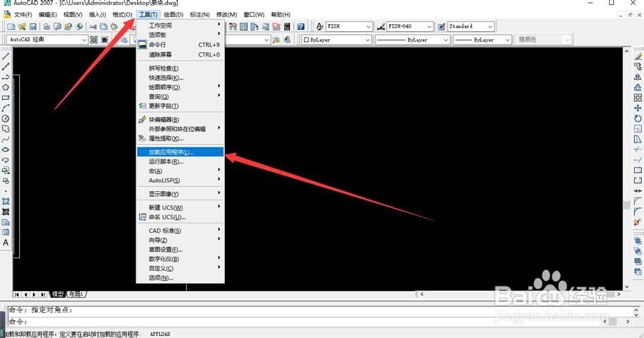Select the Circle draw tool
Screen dimensions: 644x338
6,118
